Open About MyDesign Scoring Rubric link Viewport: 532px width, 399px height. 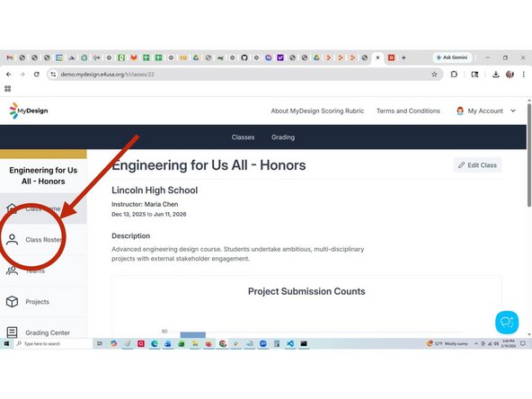[x=317, y=111]
